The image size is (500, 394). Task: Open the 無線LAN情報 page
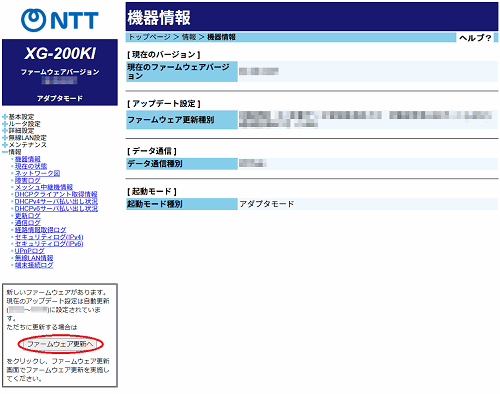click(x=34, y=258)
